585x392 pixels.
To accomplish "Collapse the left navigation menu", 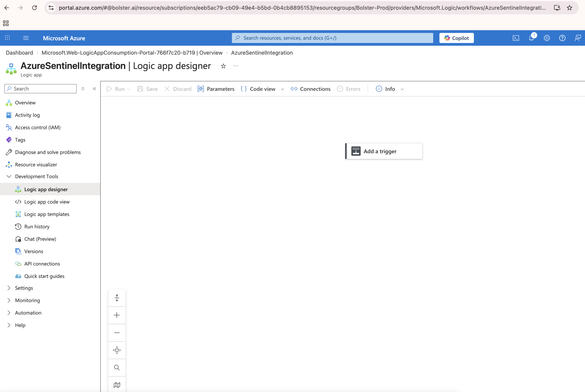I will point(94,89).
